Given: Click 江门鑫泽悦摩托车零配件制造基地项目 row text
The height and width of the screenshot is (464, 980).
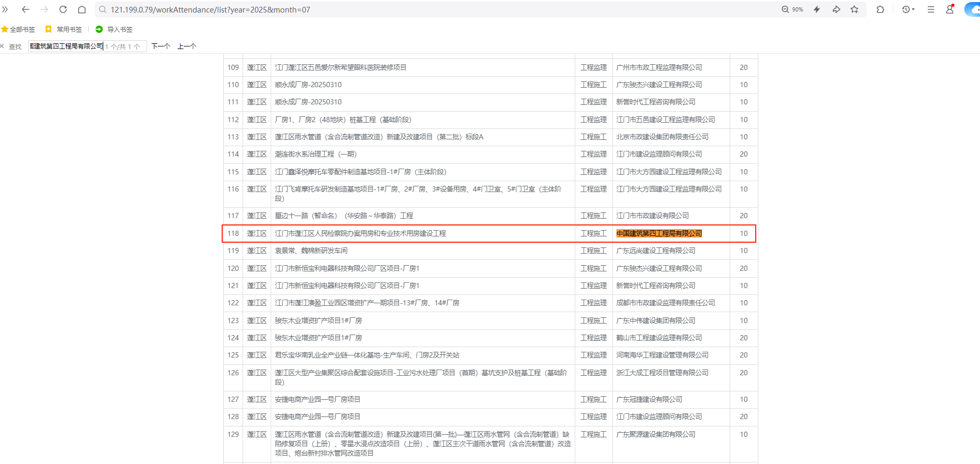Looking at the screenshot, I should pos(360,172).
